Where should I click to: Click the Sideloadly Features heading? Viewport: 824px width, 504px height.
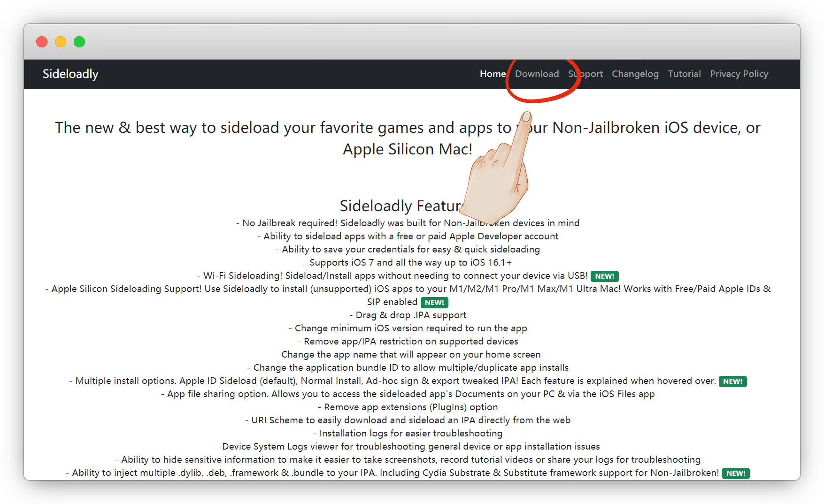(x=399, y=206)
